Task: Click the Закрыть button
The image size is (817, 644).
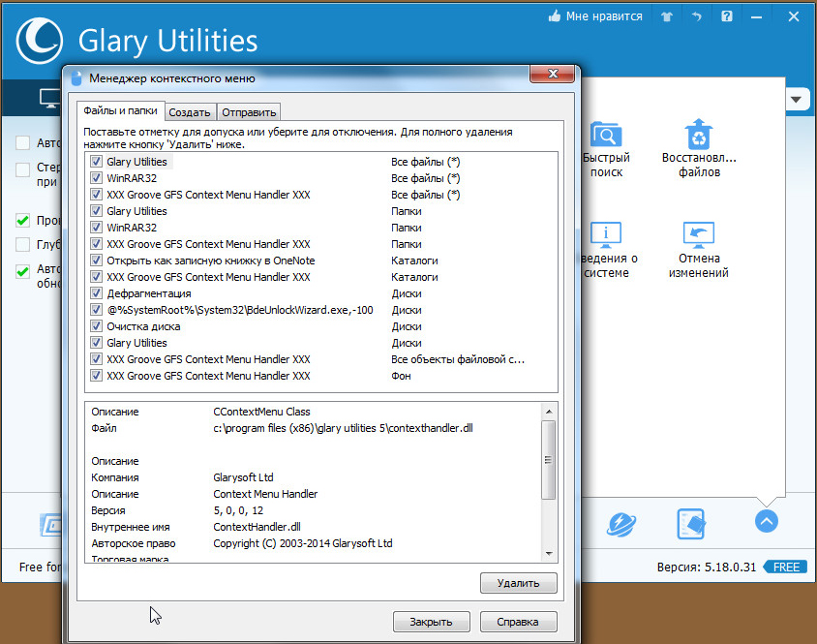Action: point(431,621)
